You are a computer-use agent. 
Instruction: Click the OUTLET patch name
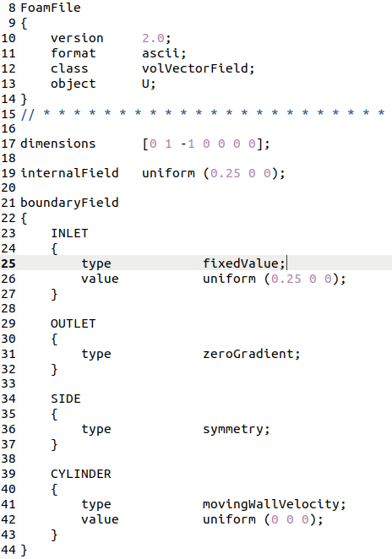tap(73, 323)
